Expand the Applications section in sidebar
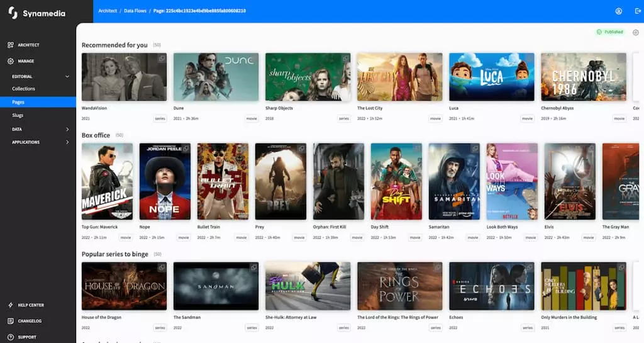This screenshot has height=343, width=644. pos(67,142)
